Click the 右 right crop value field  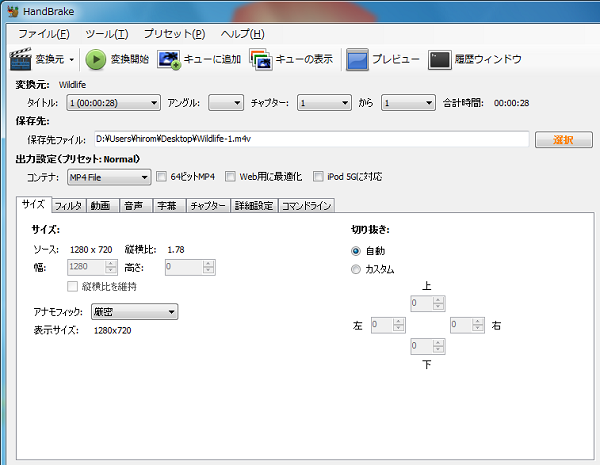click(x=461, y=325)
